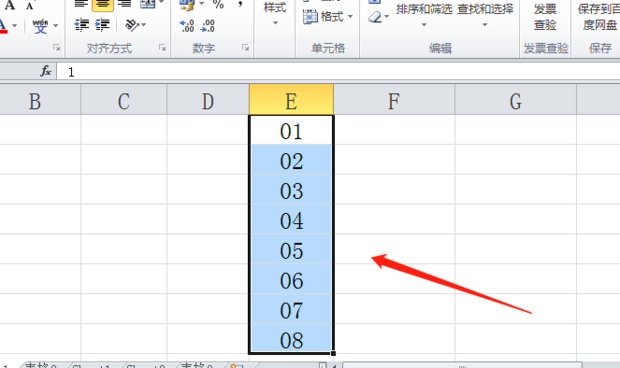The image size is (620, 368).
Task: Open the 排序和筛选 sort and filter menu
Action: pyautogui.click(x=424, y=15)
